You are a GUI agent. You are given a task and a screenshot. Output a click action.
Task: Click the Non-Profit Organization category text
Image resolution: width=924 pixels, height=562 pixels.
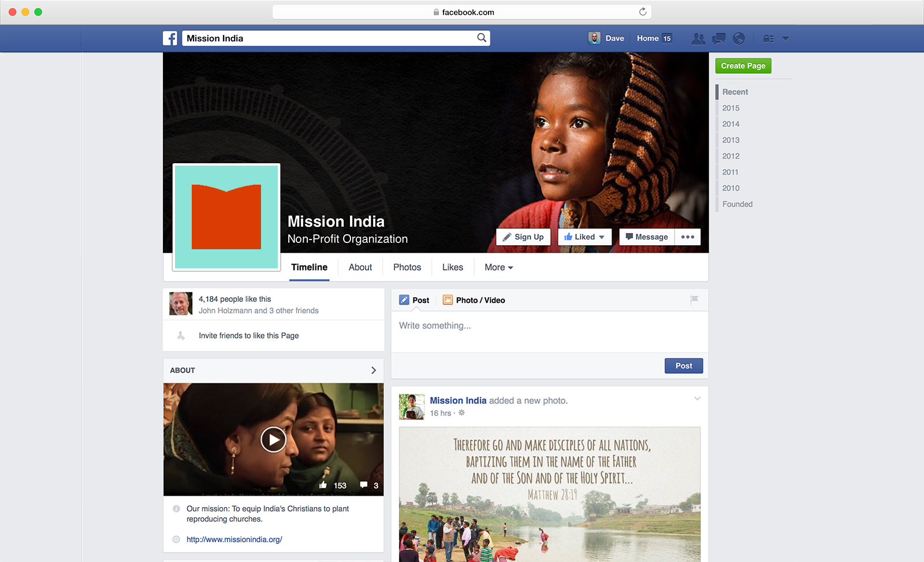click(348, 239)
